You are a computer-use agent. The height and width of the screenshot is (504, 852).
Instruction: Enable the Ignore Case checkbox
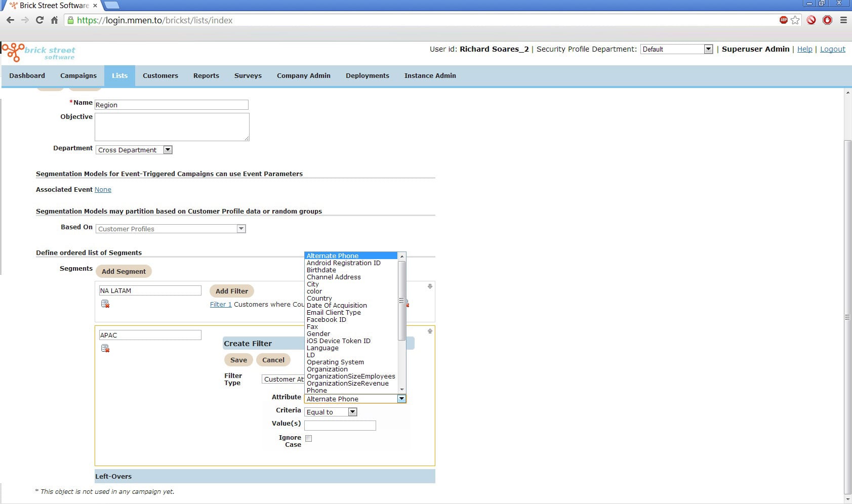point(308,439)
